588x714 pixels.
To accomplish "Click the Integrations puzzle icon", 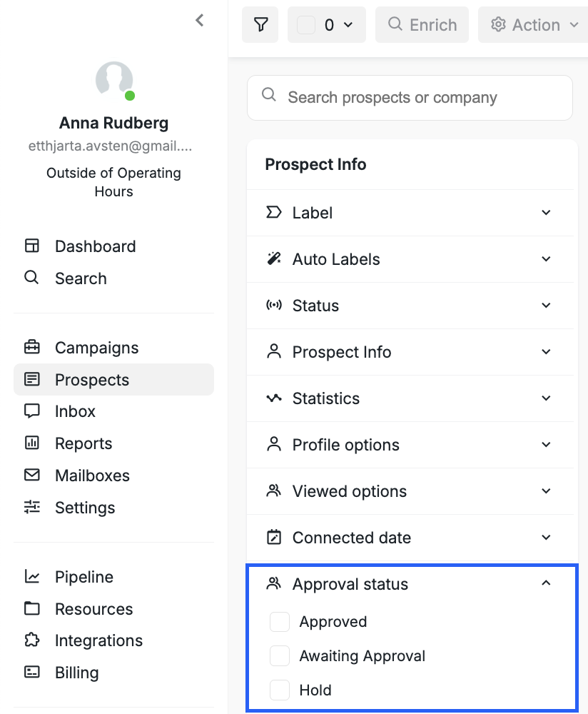I will 32,640.
